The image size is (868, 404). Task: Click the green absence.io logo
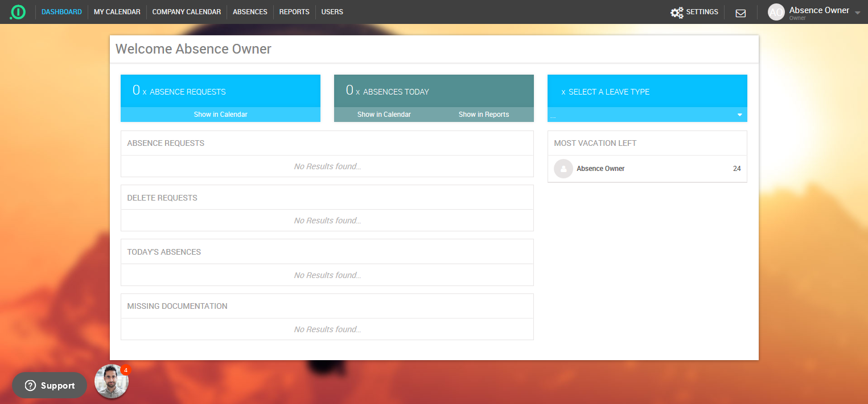pyautogui.click(x=18, y=12)
